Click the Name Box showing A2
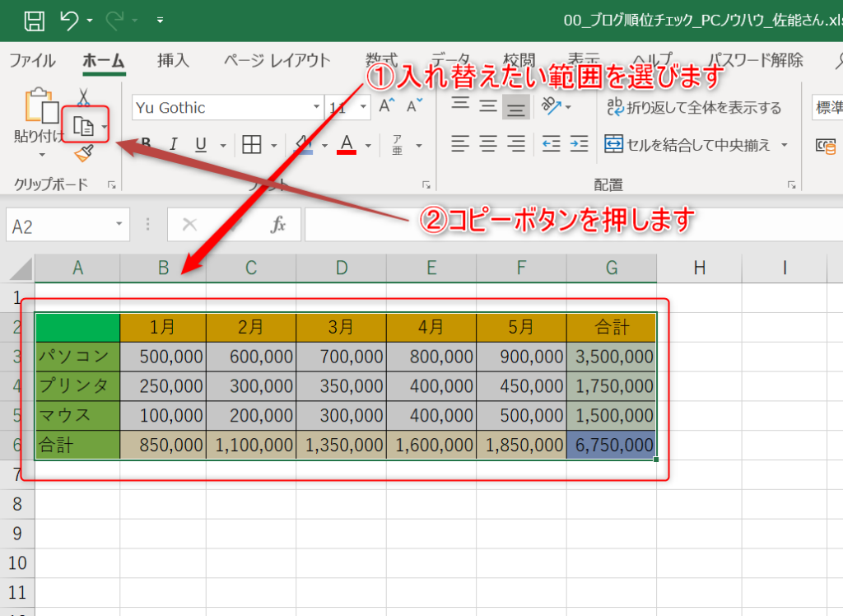The image size is (843, 616). (x=58, y=225)
